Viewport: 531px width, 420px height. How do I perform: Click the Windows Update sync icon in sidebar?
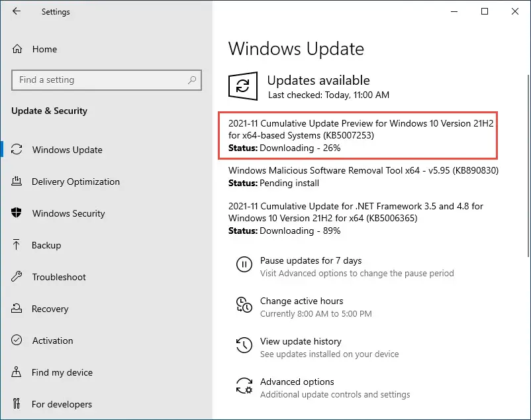[17, 149]
